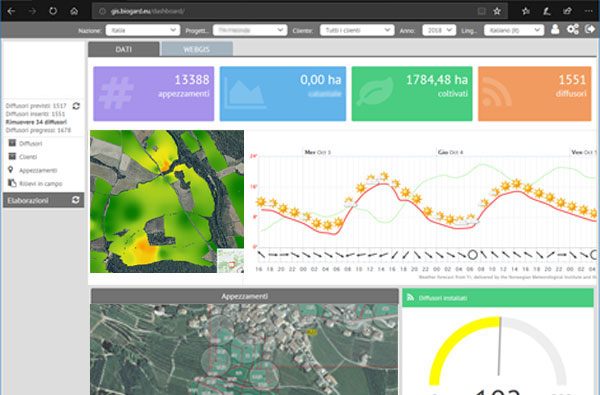Image resolution: width=600 pixels, height=395 pixels.
Task: Click the 0,00 ha blue card
Action: pos(283,94)
